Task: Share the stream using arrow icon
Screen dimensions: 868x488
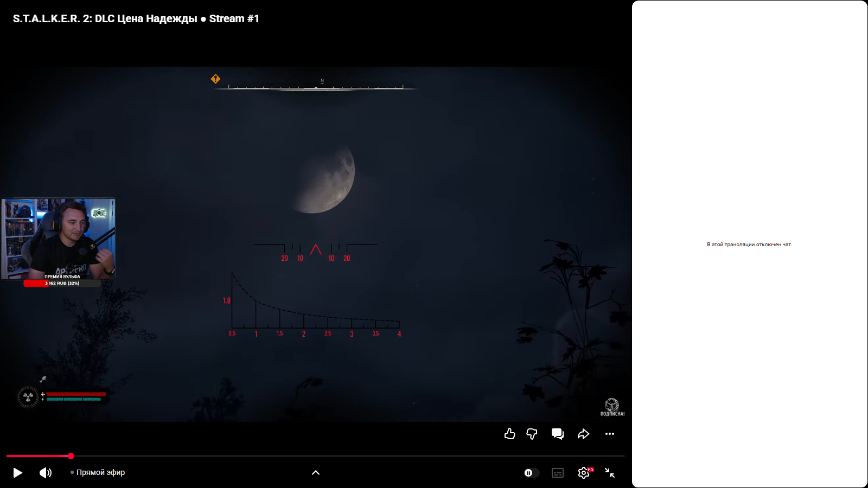Action: click(x=583, y=434)
